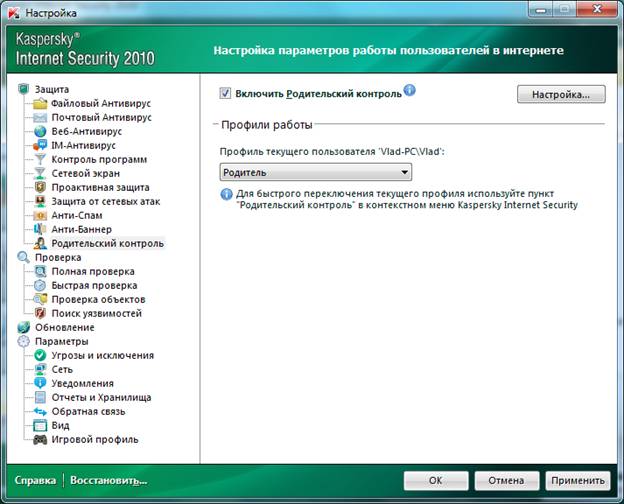Click the Уведомления info icon
The image size is (624, 504).
40,383
